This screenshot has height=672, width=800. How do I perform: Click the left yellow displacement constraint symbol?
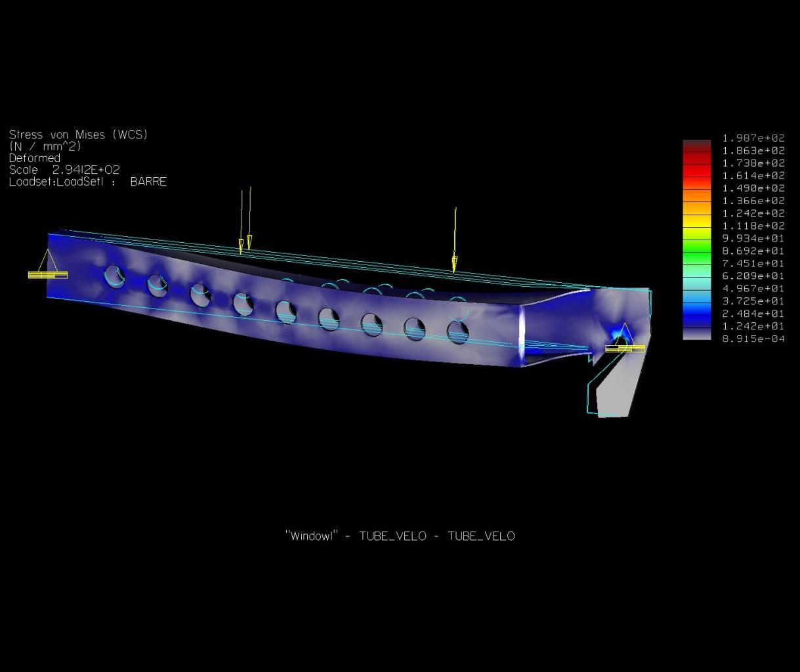[x=48, y=264]
